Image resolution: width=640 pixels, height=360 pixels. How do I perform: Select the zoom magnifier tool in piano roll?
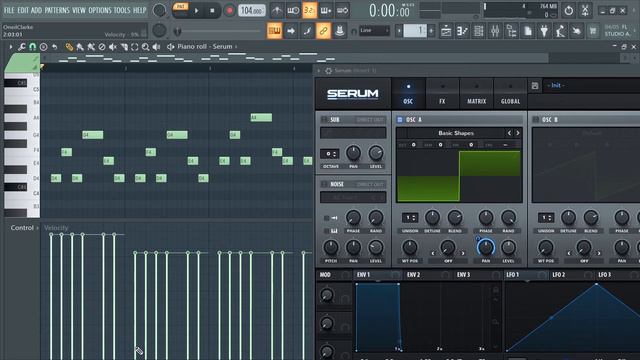[145, 47]
